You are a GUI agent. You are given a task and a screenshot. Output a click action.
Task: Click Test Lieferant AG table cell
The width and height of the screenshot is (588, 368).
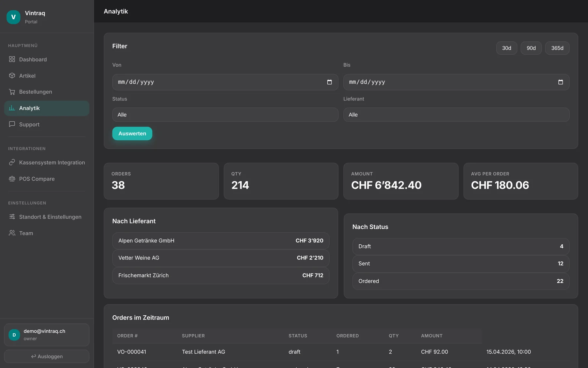pos(204,352)
